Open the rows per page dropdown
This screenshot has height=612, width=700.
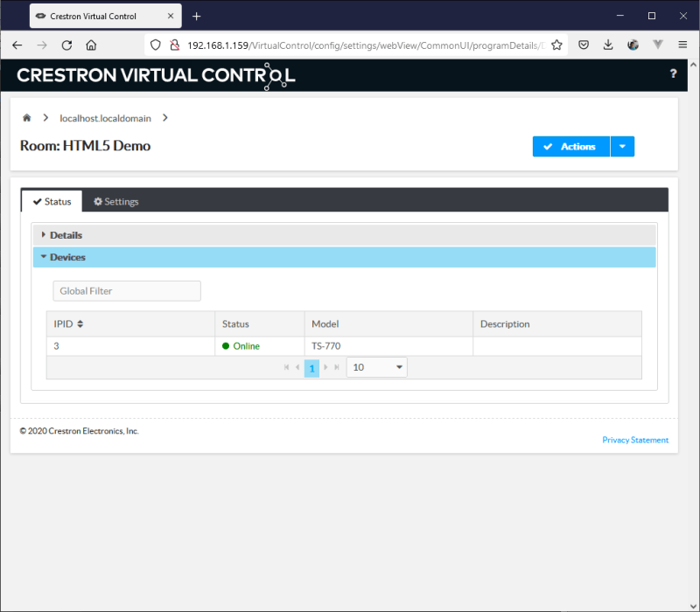pyautogui.click(x=377, y=368)
